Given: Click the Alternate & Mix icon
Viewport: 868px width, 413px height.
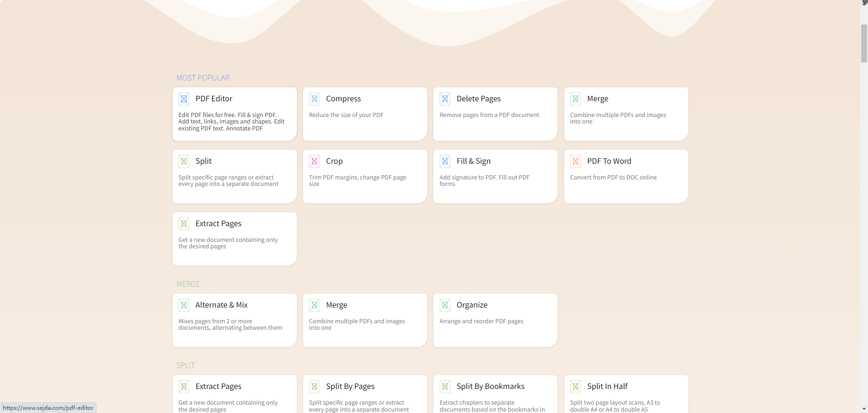Looking at the screenshot, I should point(184,305).
